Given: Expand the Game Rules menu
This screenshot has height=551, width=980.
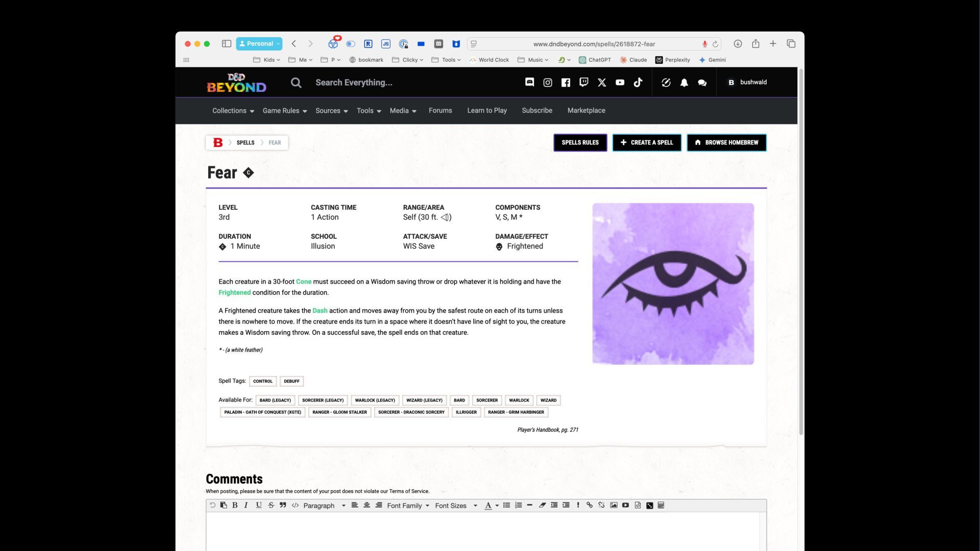Looking at the screenshot, I should [285, 111].
